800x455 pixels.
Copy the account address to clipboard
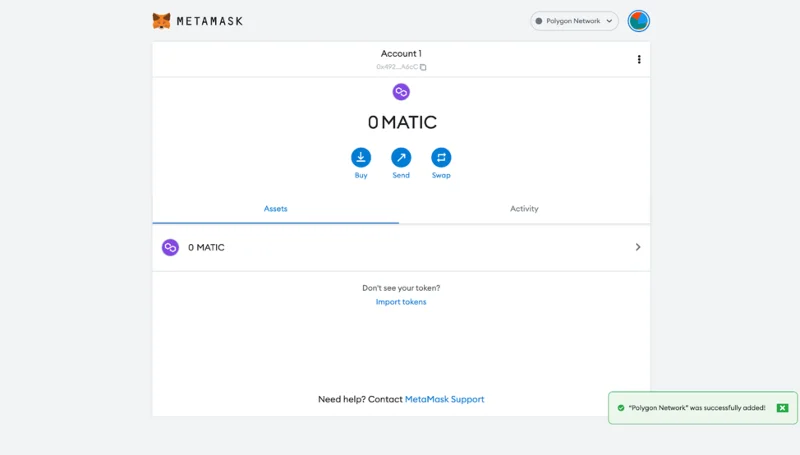[423, 67]
